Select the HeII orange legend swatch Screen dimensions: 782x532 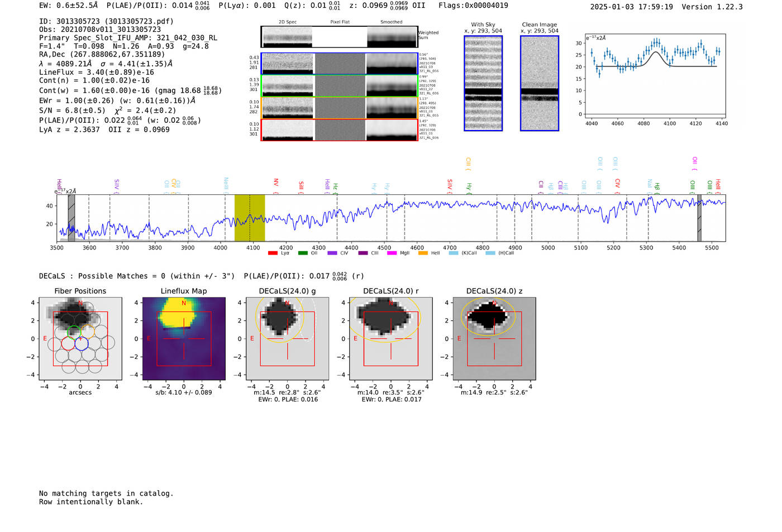(423, 253)
